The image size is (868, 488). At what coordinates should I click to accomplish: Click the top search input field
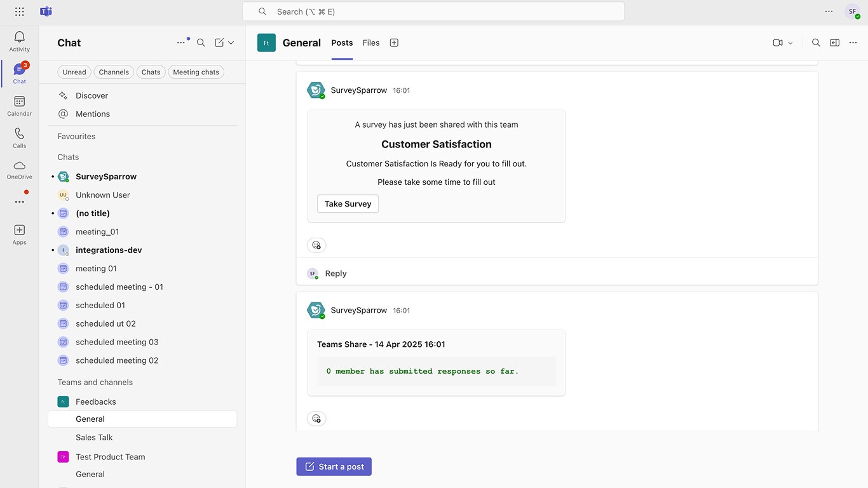point(433,11)
